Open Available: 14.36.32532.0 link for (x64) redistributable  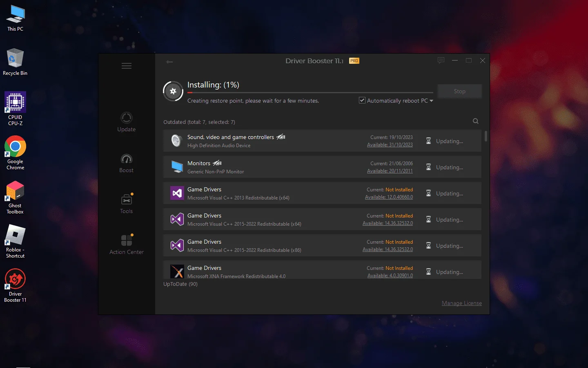pos(388,223)
